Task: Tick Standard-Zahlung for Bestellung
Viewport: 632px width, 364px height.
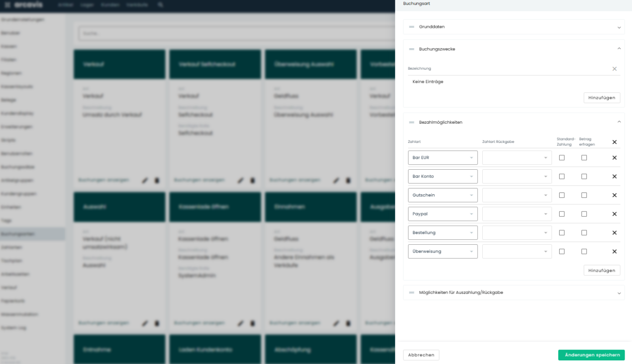Action: coord(561,233)
